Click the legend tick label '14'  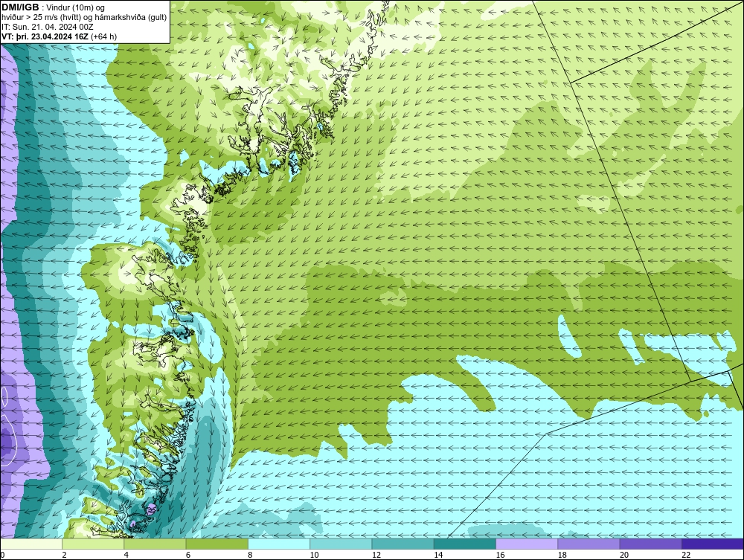click(x=438, y=555)
